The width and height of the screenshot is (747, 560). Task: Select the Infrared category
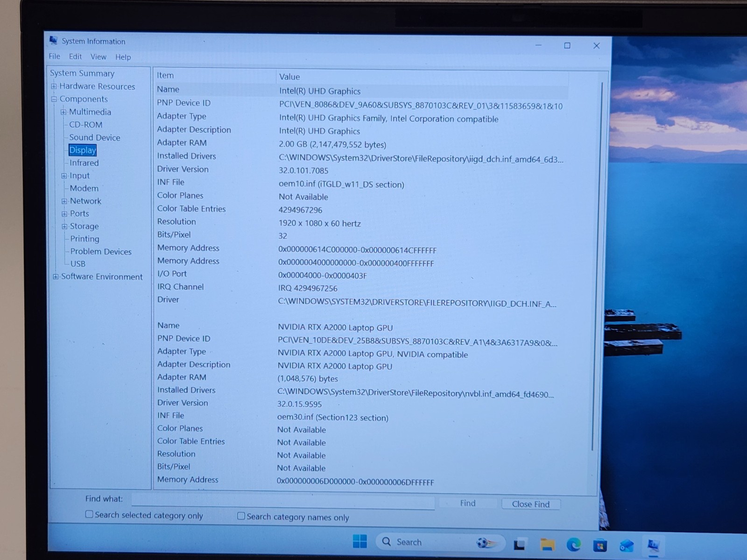point(84,163)
